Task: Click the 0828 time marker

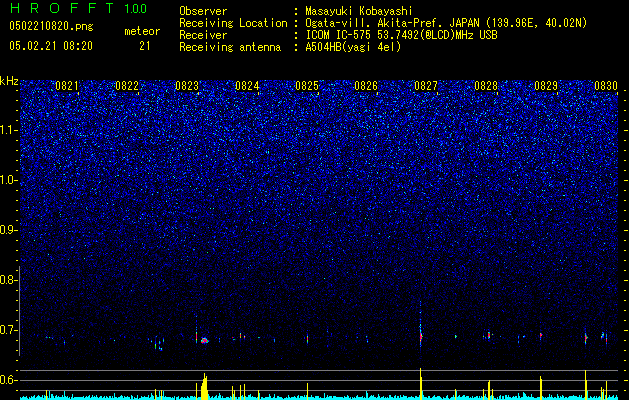Action: click(x=486, y=86)
